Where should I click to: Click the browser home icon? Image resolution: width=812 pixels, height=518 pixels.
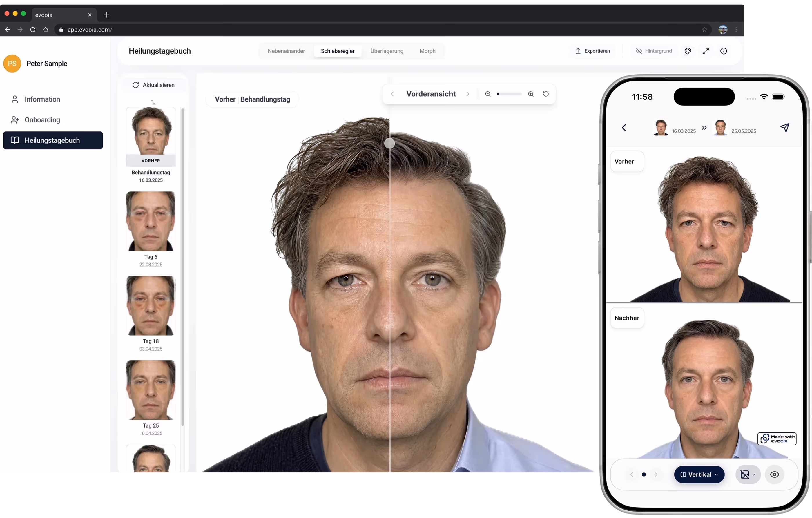coord(46,30)
